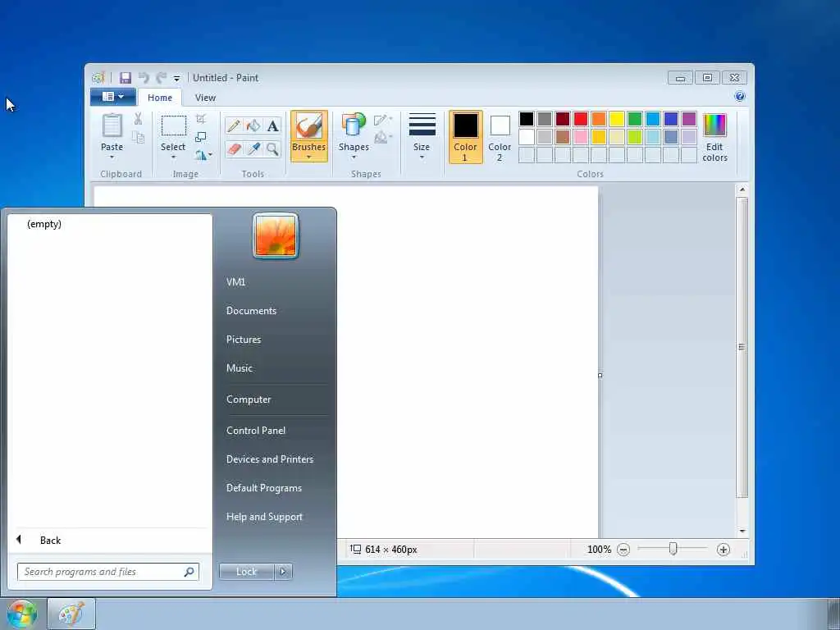Click the Copy icon in Clipboard group
Image resolution: width=840 pixels, height=630 pixels.
pos(138,137)
